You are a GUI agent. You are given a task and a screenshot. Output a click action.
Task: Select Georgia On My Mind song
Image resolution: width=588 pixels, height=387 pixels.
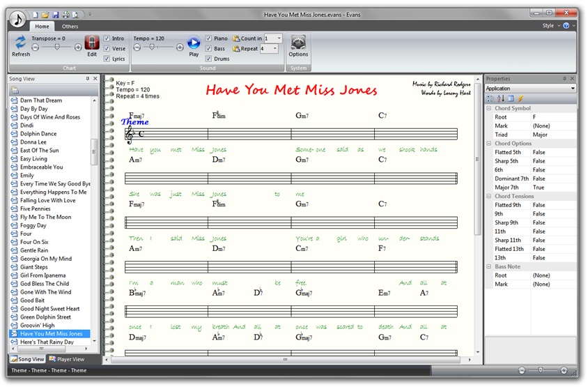[x=46, y=259]
